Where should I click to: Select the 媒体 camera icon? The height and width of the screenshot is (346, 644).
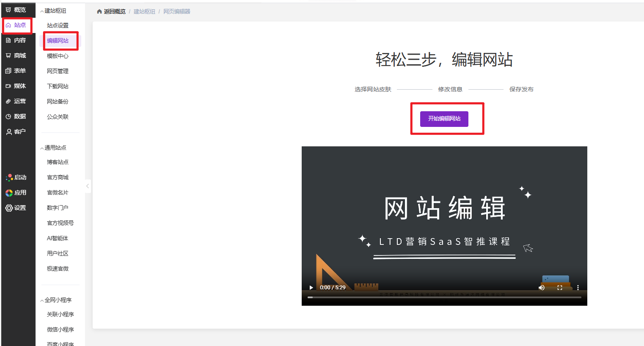(8, 86)
